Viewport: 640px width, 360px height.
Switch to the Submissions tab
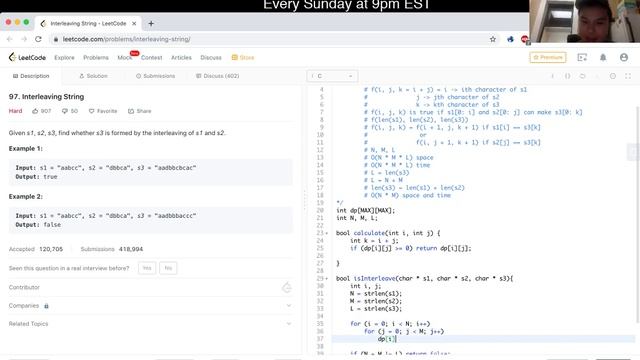pos(155,76)
